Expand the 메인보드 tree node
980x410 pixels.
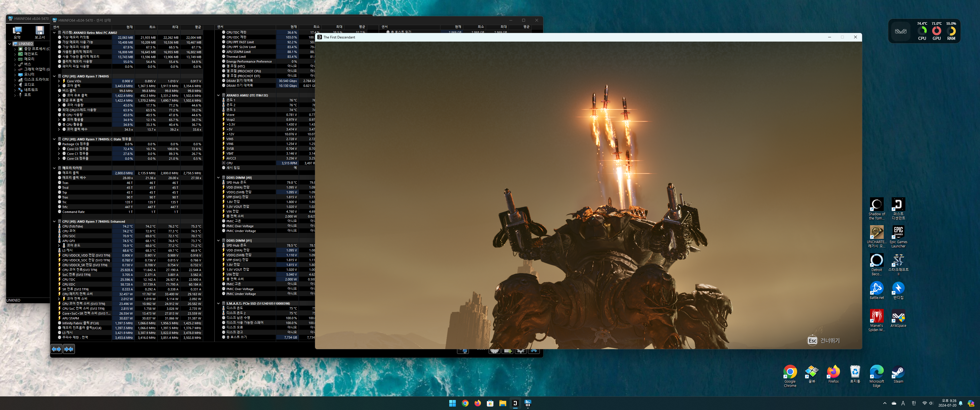tap(15, 54)
